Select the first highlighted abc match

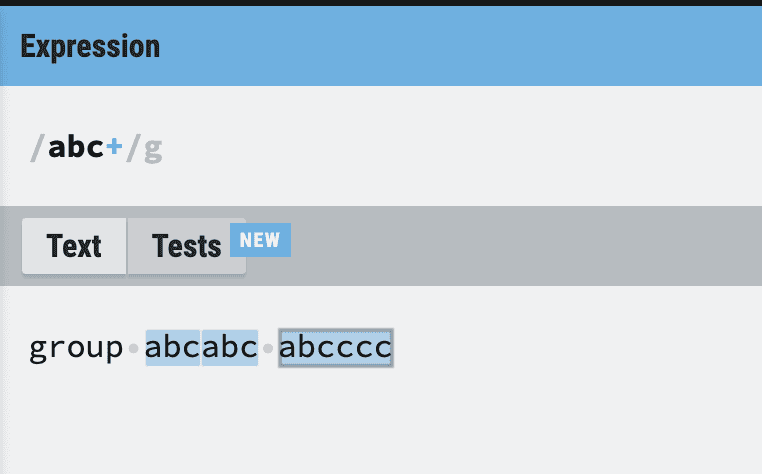point(173,348)
